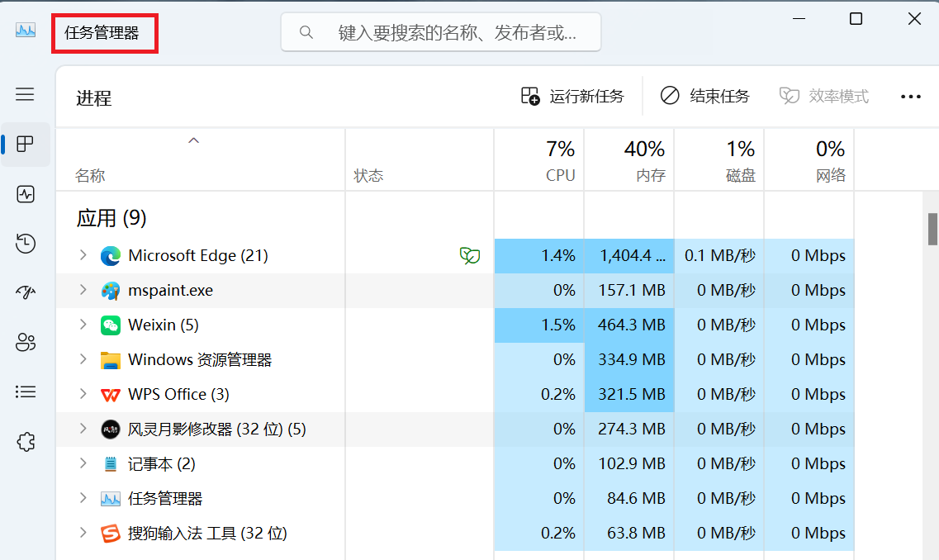The width and height of the screenshot is (939, 560).
Task: Expand the Microsoft Edge (21) process group
Action: [x=83, y=255]
